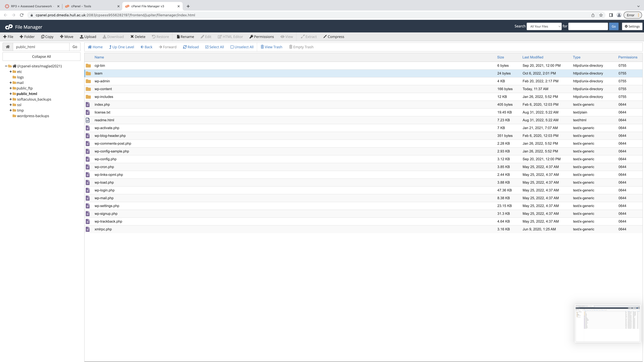This screenshot has height=362, width=644.
Task: Navigate Back in the file manager
Action: click(147, 47)
